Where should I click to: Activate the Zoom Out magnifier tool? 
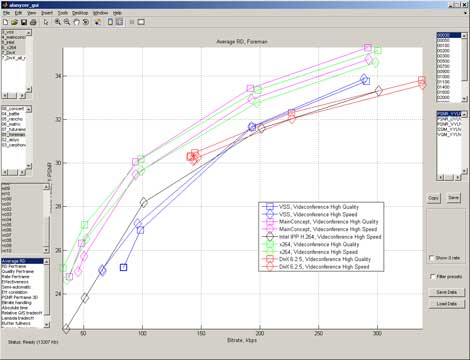[x=67, y=22]
